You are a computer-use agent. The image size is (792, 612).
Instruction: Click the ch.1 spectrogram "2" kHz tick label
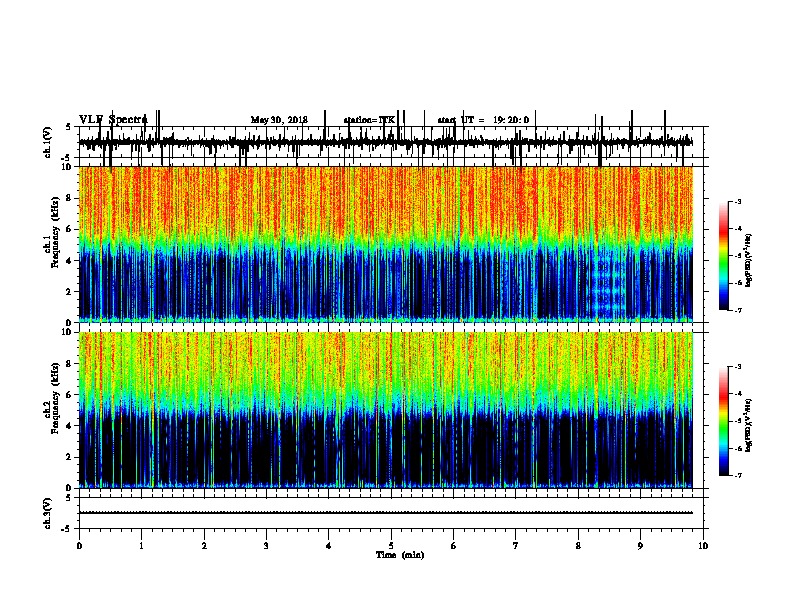[70, 291]
